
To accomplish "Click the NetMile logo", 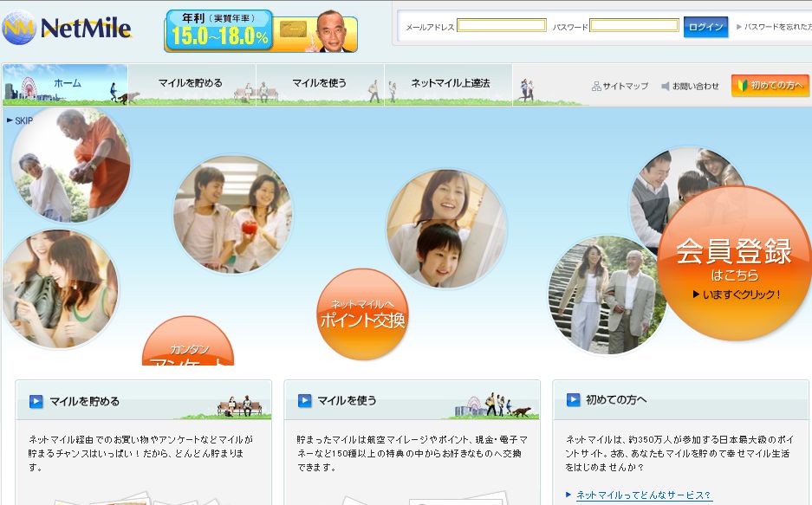I will point(66,28).
